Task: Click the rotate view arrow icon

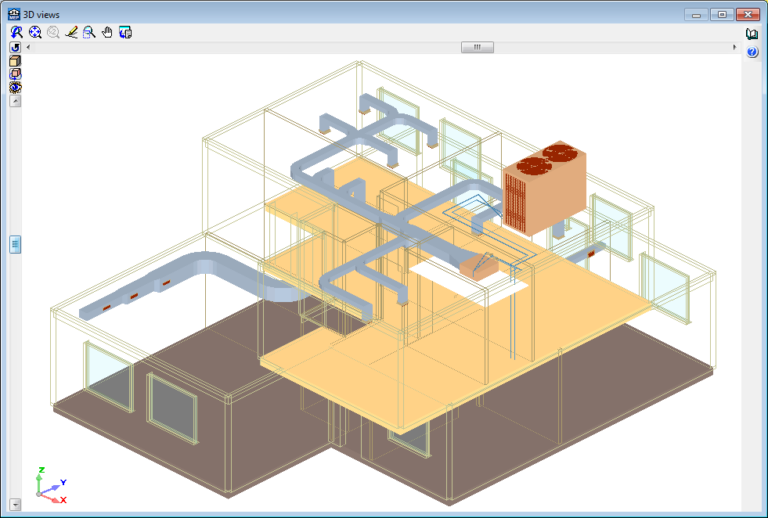Action: [x=15, y=48]
